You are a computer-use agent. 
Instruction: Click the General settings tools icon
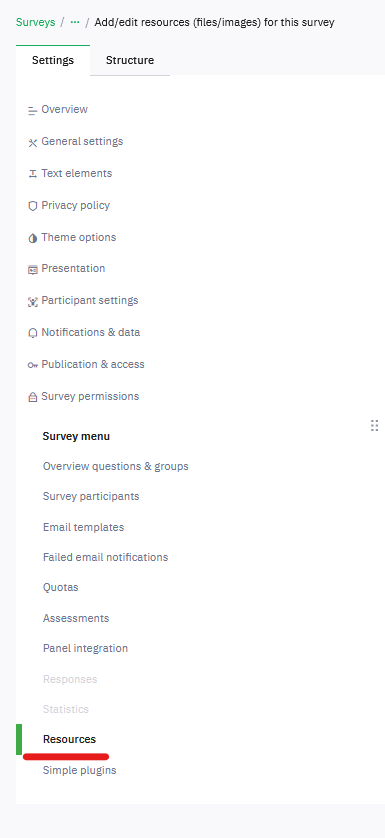coord(33,143)
